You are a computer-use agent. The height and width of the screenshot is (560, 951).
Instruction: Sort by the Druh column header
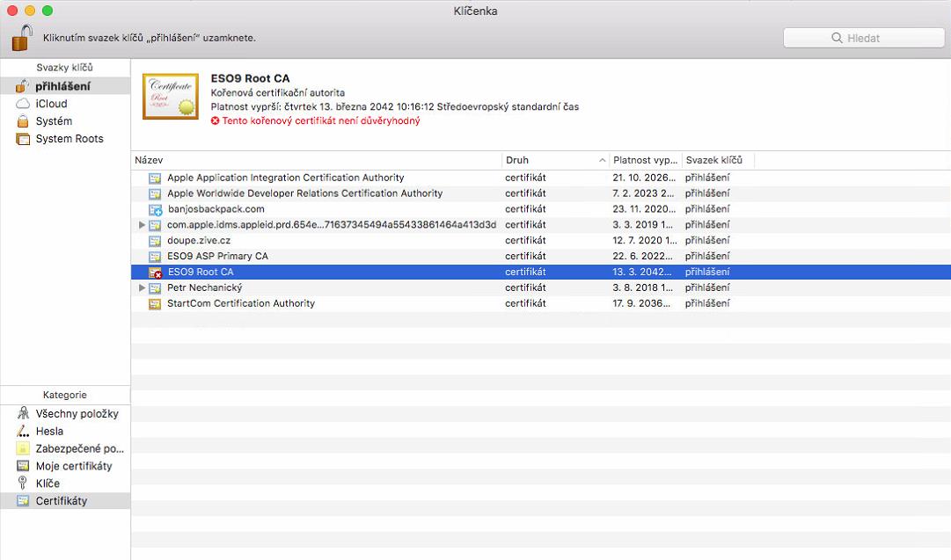[x=555, y=160]
